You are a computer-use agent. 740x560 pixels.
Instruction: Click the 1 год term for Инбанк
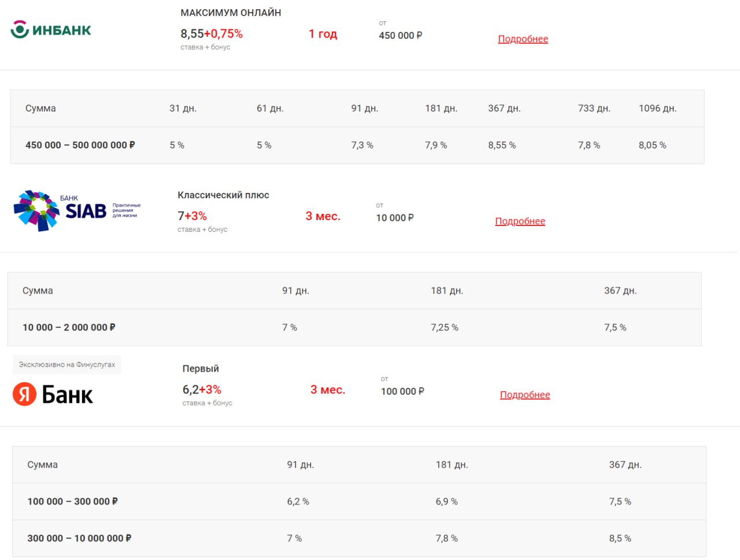(x=323, y=34)
